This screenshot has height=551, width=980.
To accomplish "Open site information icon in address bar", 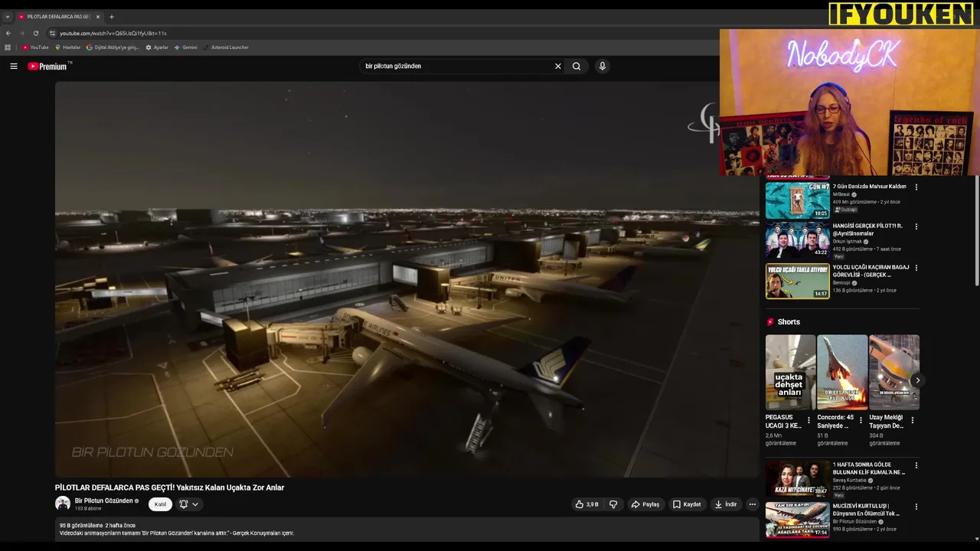I will pos(52,33).
